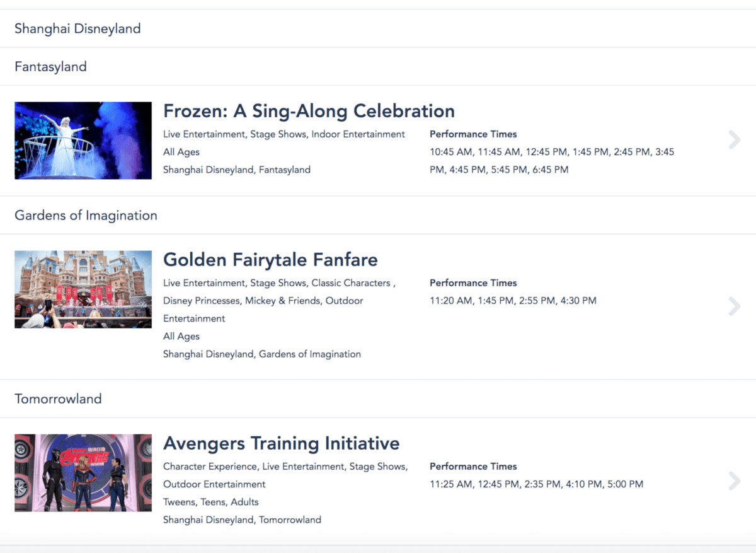Select the Tomorrowland section header
Image resolution: width=756 pixels, height=553 pixels.
pyautogui.click(x=58, y=399)
